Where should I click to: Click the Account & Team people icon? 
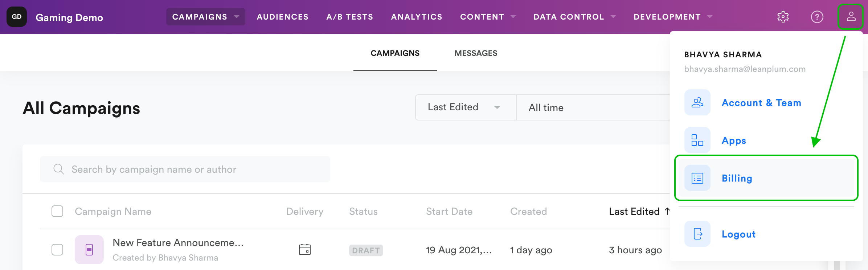coord(697,103)
